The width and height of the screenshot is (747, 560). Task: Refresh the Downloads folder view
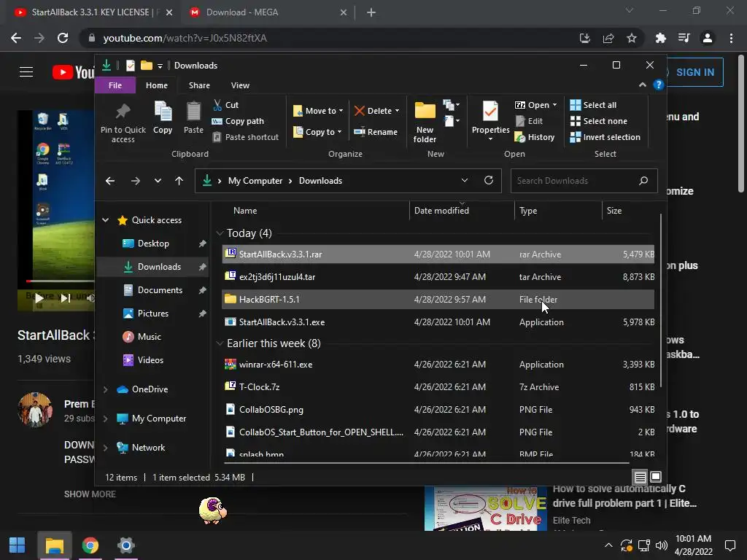point(488,181)
